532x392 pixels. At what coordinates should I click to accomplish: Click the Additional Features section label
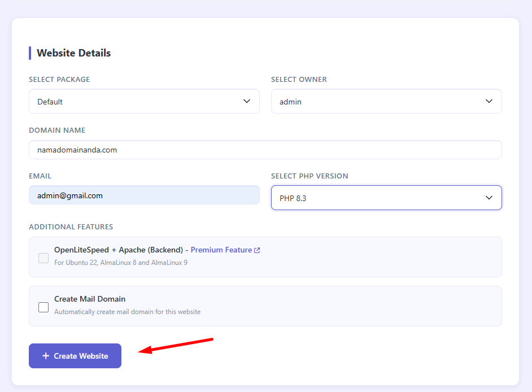pyautogui.click(x=71, y=227)
